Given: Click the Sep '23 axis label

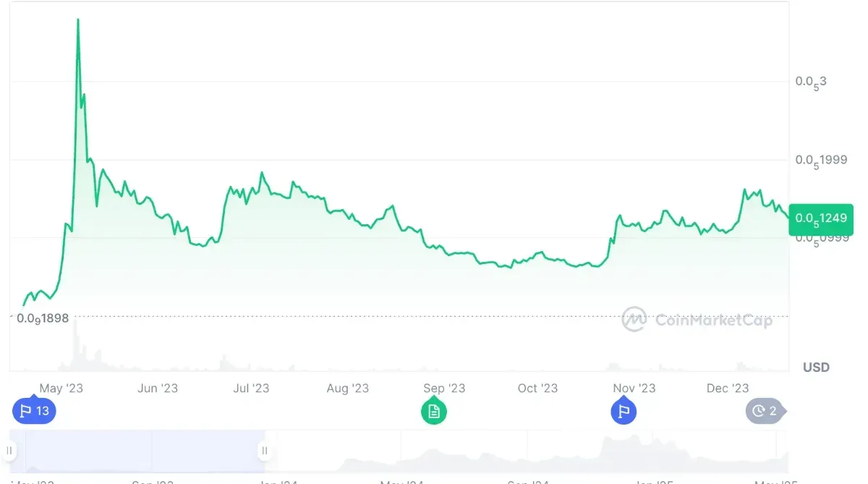Looking at the screenshot, I should 443,388.
